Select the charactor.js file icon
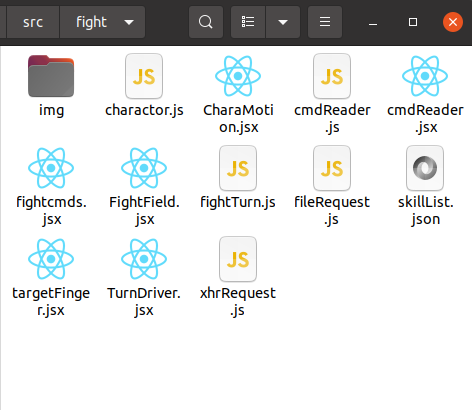Image resolution: width=472 pixels, height=410 pixels. click(x=144, y=76)
